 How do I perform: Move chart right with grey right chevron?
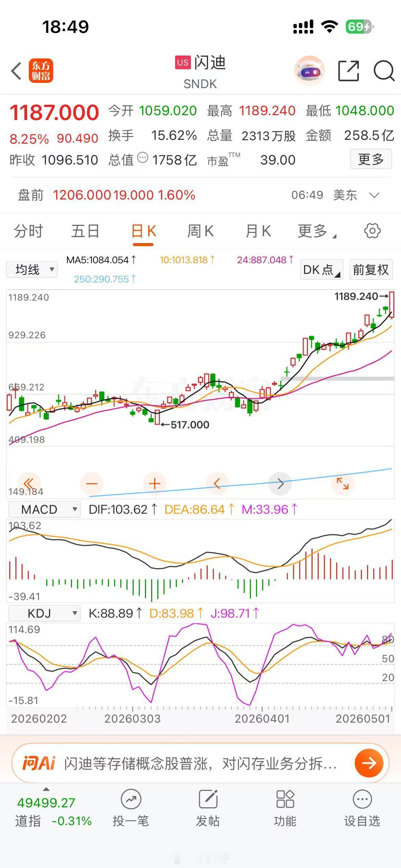[x=280, y=484]
